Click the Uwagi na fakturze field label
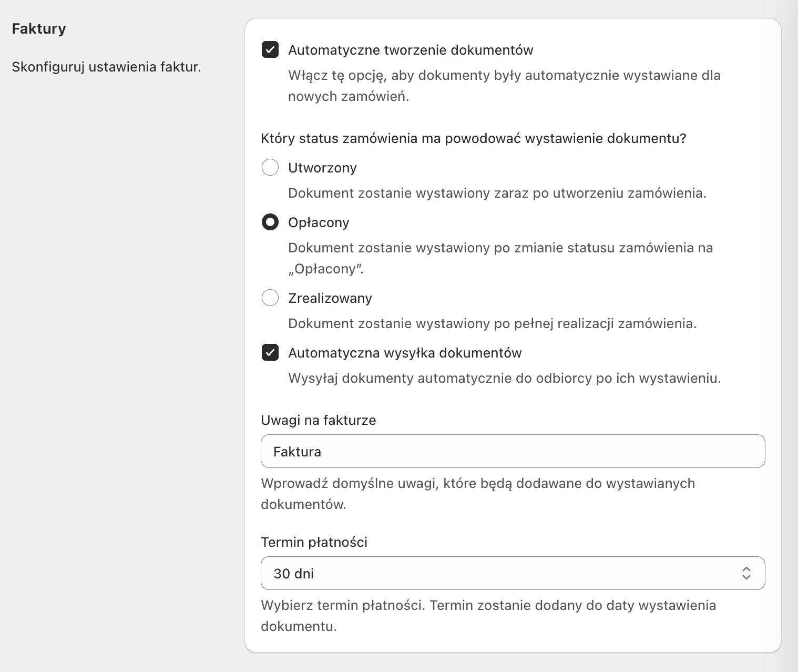Screen dimensions: 798x672 318,420
